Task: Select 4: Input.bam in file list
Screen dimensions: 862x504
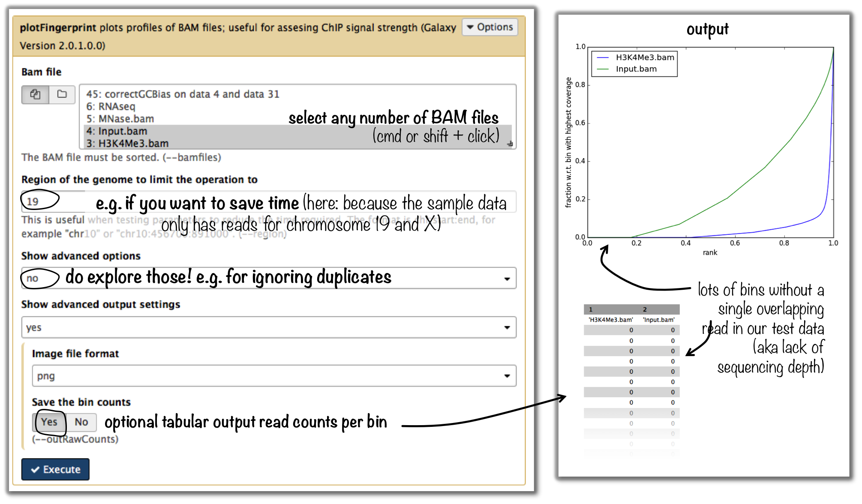Action: [x=117, y=131]
